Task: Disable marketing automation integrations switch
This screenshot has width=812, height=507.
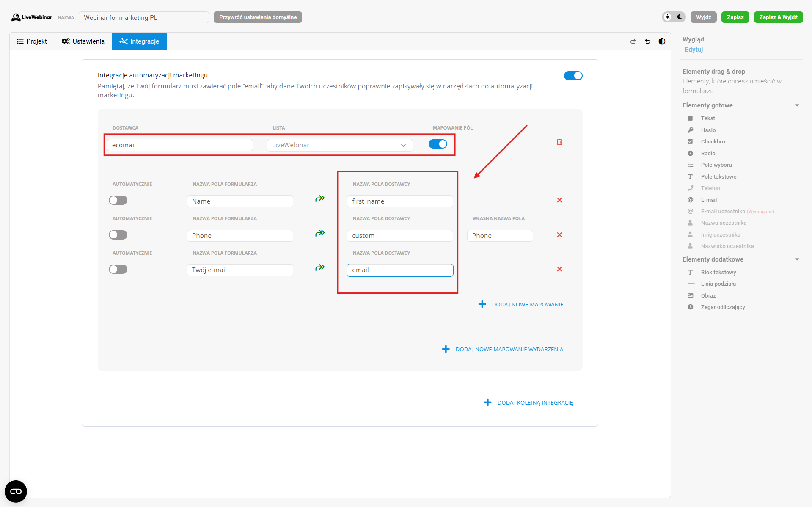Action: pos(573,76)
